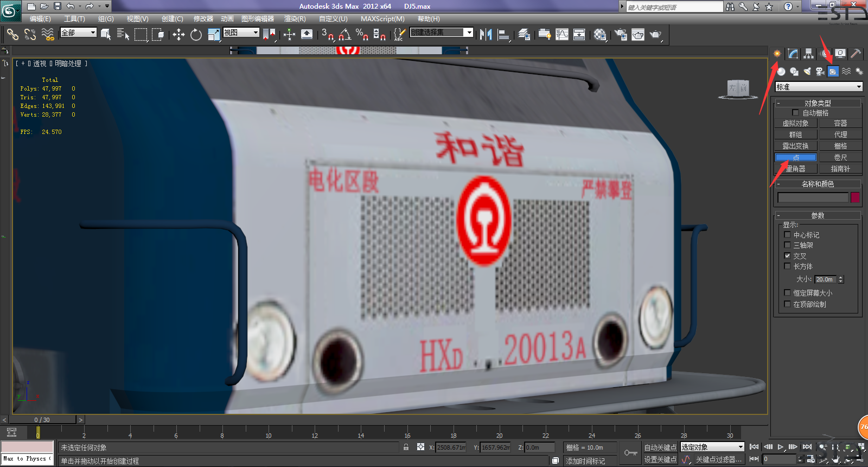The height and width of the screenshot is (467, 868).
Task: Switch to Hierarchy command panel tab
Action: coord(809,53)
